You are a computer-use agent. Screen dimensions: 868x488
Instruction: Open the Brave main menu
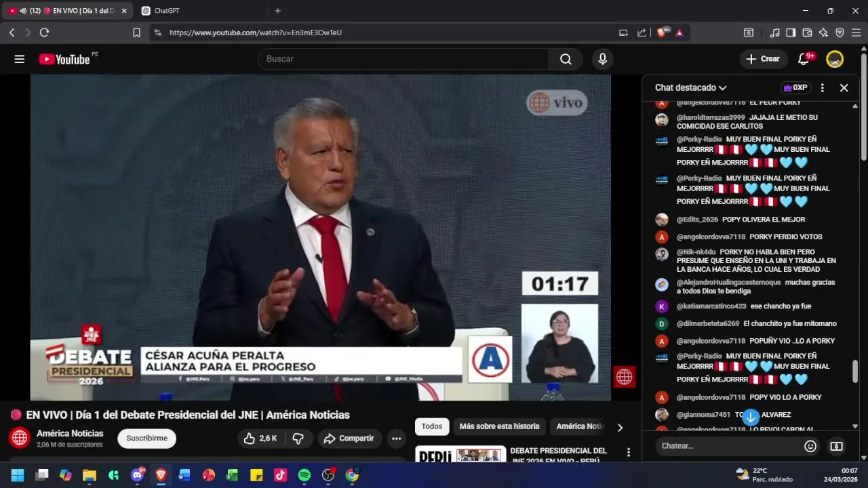(856, 32)
